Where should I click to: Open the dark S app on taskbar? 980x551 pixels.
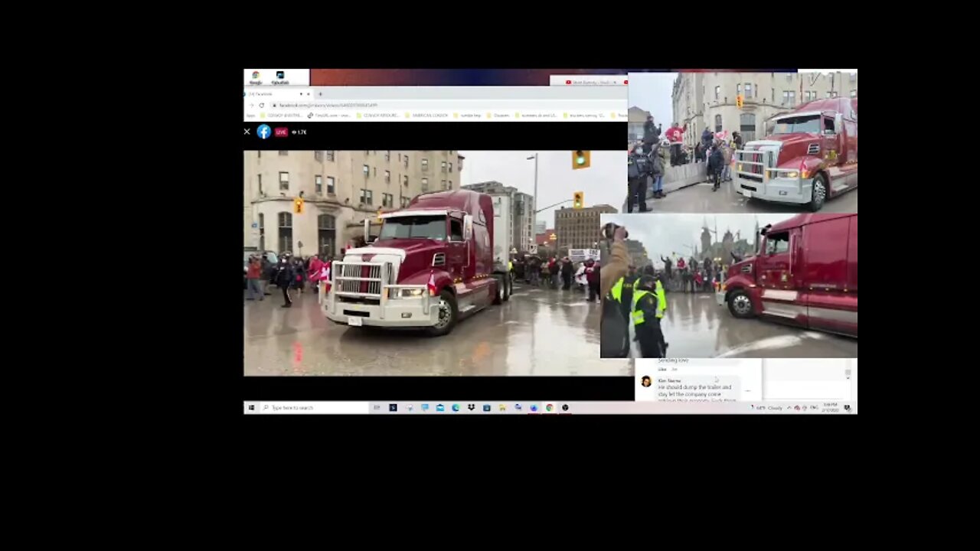point(393,408)
